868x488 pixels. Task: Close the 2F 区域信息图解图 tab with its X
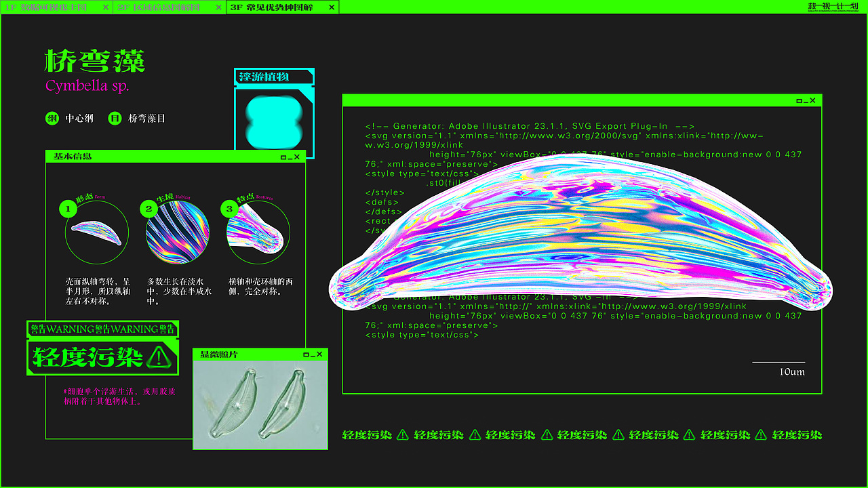point(218,7)
